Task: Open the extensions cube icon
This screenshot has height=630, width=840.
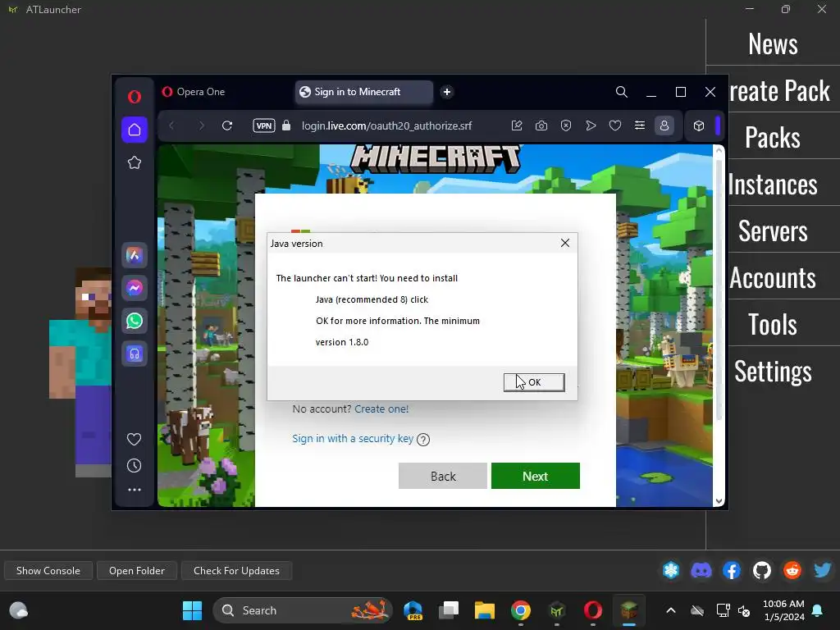Action: [699, 126]
